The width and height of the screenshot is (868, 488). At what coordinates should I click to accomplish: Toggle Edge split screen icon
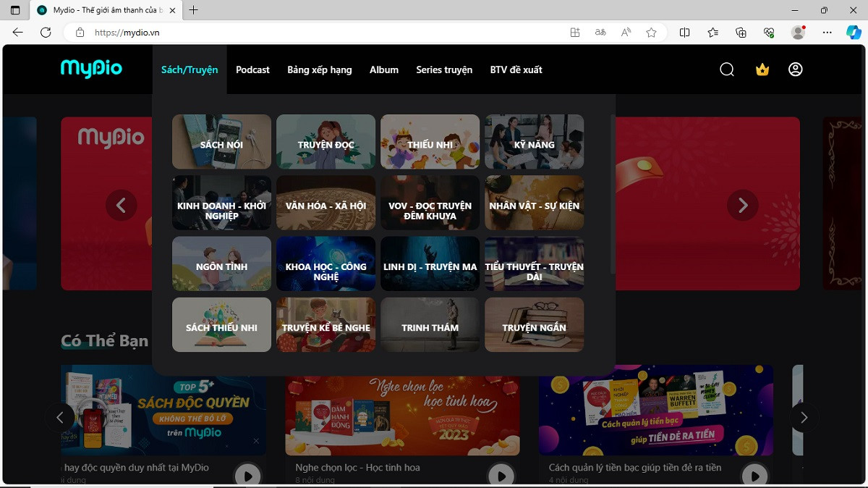(x=685, y=33)
